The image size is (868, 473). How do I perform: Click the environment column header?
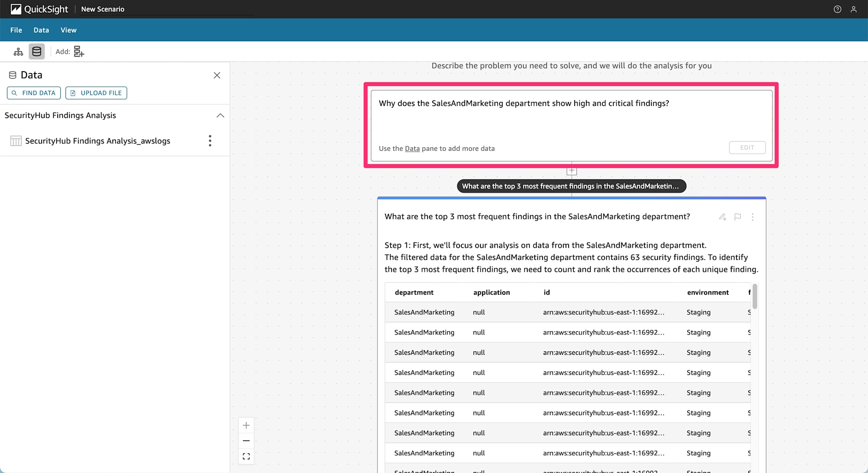[x=708, y=292]
